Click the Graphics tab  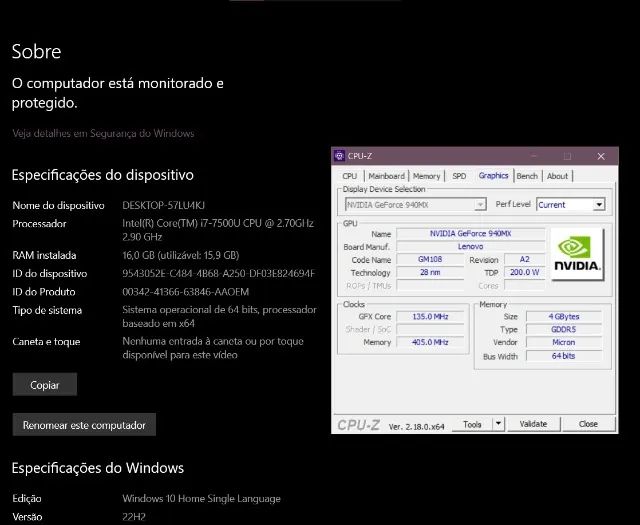[493, 176]
